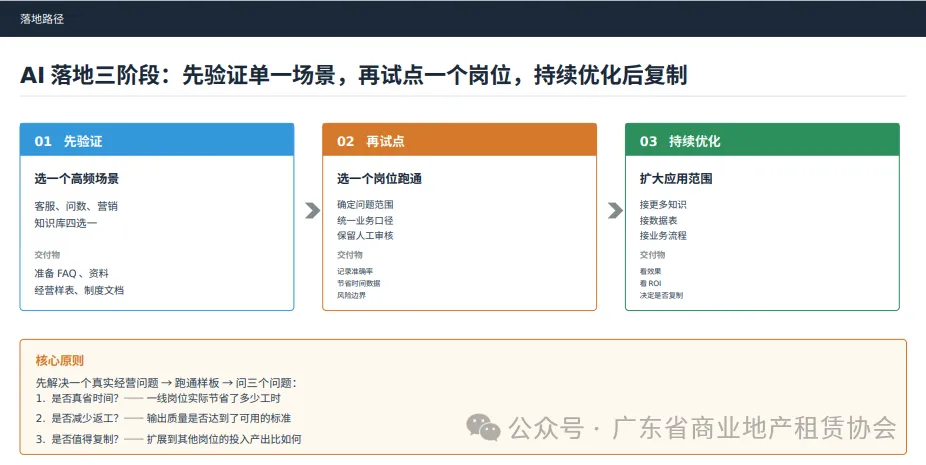Screen dimensions: 926x465
Task: Click the small text 节省时间数据
Action: click(x=359, y=283)
